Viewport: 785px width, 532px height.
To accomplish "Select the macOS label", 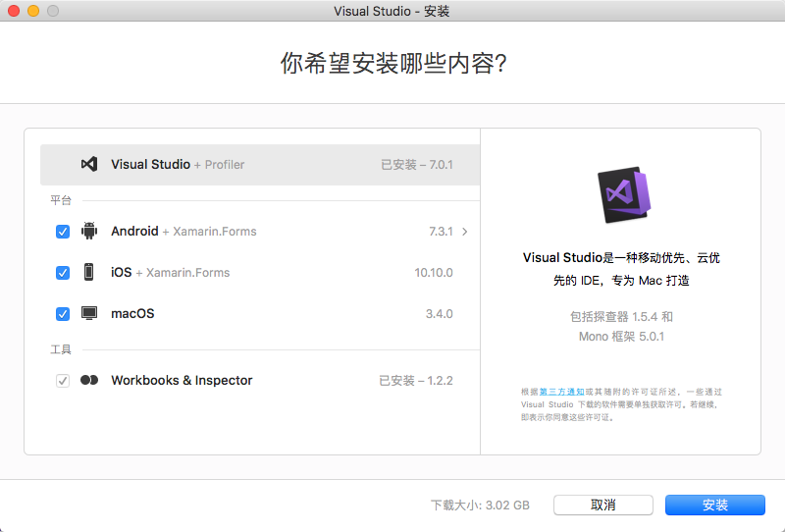I will point(132,313).
